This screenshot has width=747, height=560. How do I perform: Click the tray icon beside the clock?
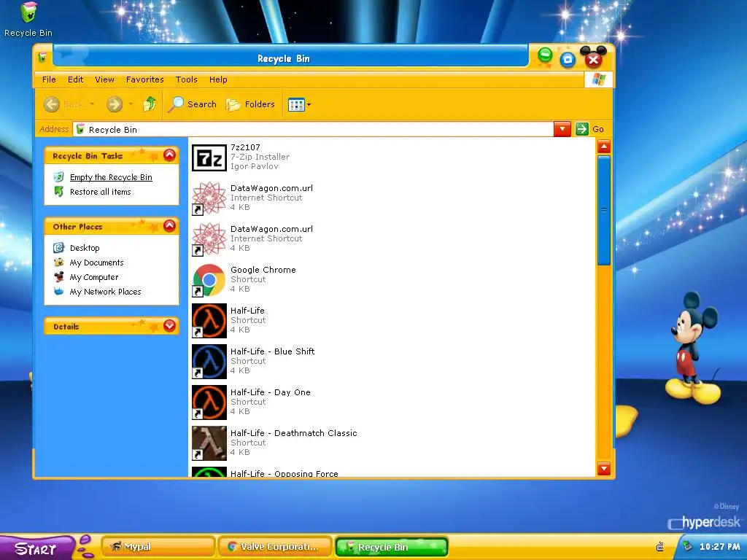click(x=687, y=546)
